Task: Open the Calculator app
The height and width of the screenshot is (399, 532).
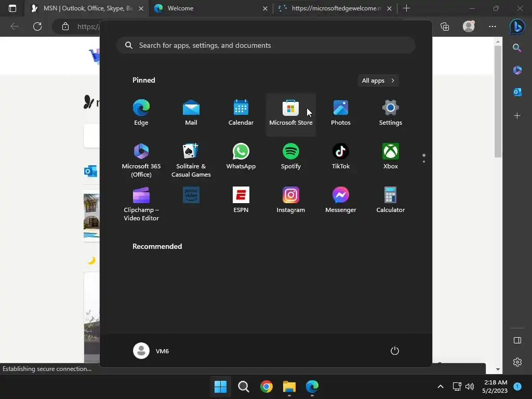Action: pyautogui.click(x=391, y=200)
